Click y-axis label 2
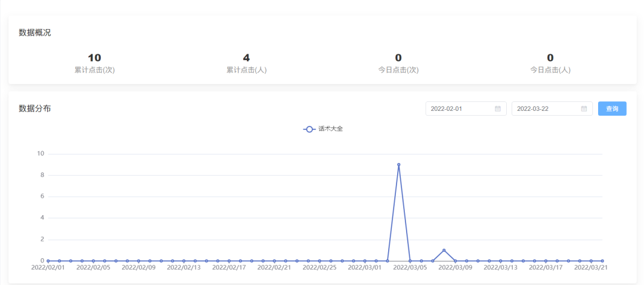 tap(42, 240)
